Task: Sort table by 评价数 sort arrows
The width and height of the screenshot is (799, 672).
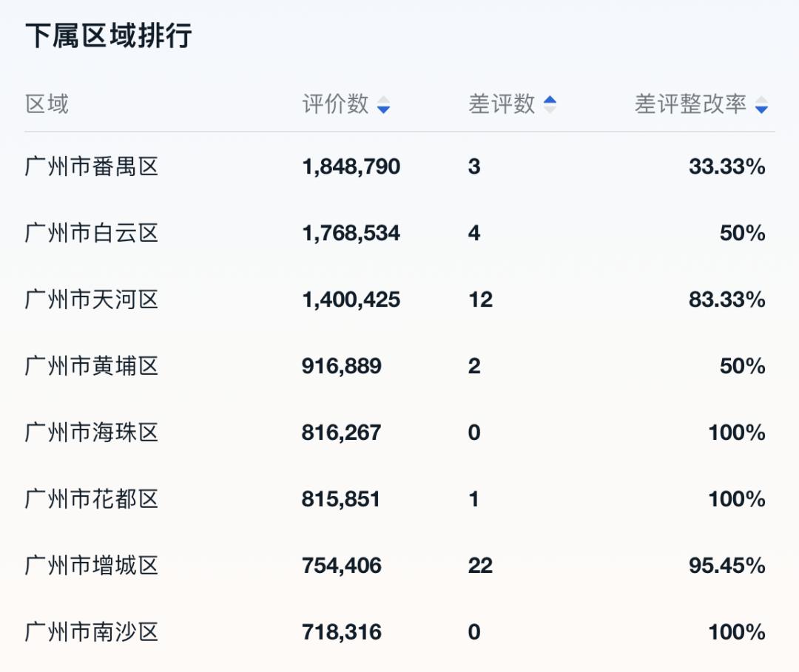Action: pyautogui.click(x=383, y=105)
